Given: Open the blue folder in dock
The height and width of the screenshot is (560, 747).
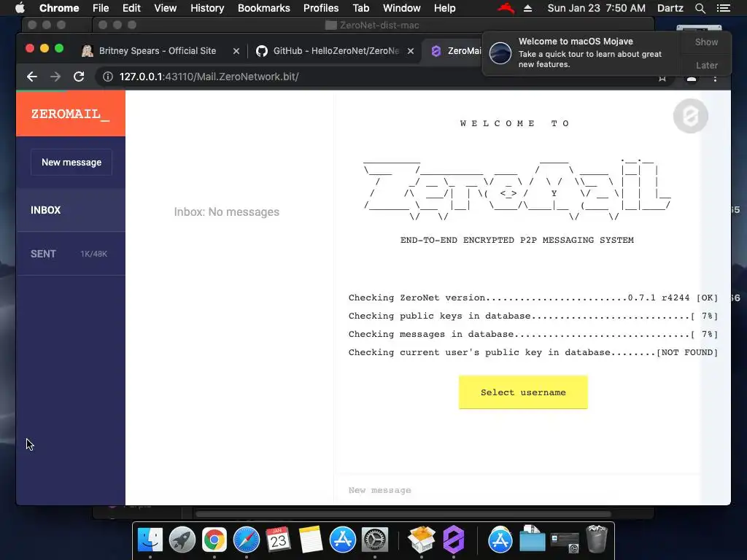Looking at the screenshot, I should pos(532,540).
